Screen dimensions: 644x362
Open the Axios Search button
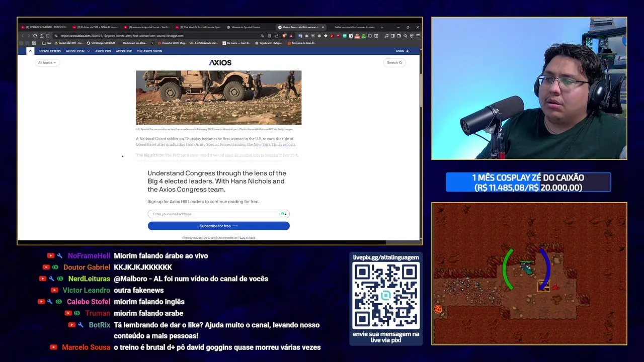coord(394,62)
